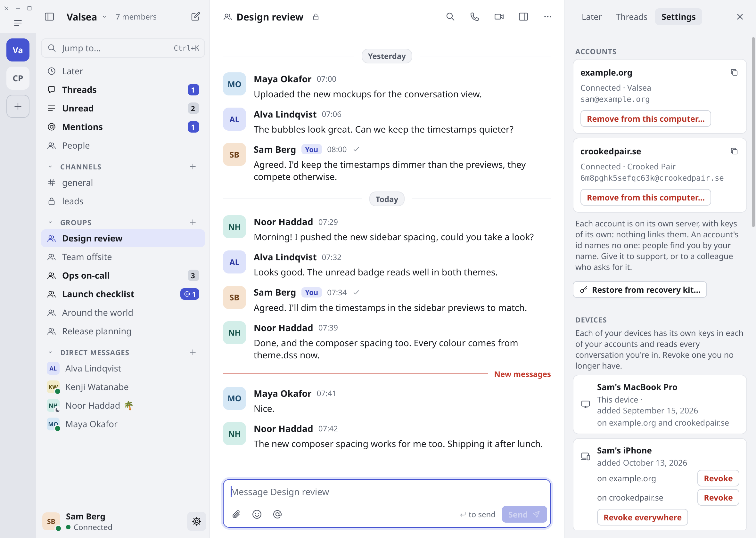Open the Valsea workspace dropdown
The image size is (756, 538).
[86, 17]
